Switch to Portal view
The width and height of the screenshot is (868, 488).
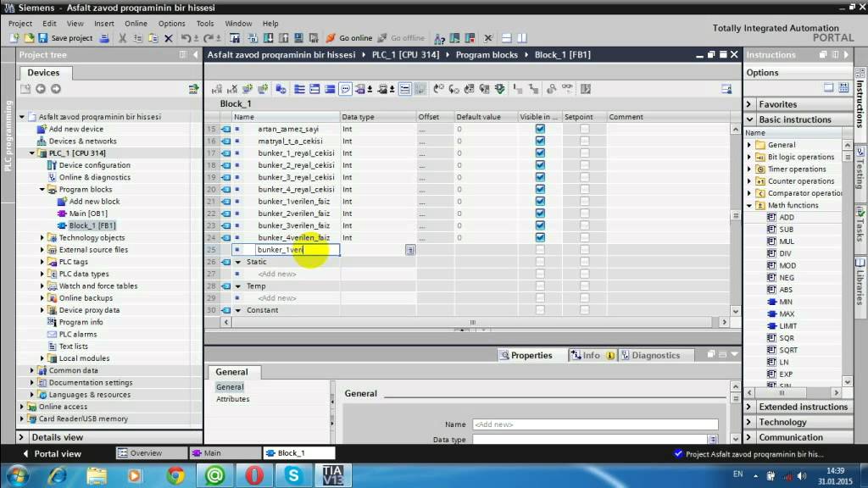[52, 454]
